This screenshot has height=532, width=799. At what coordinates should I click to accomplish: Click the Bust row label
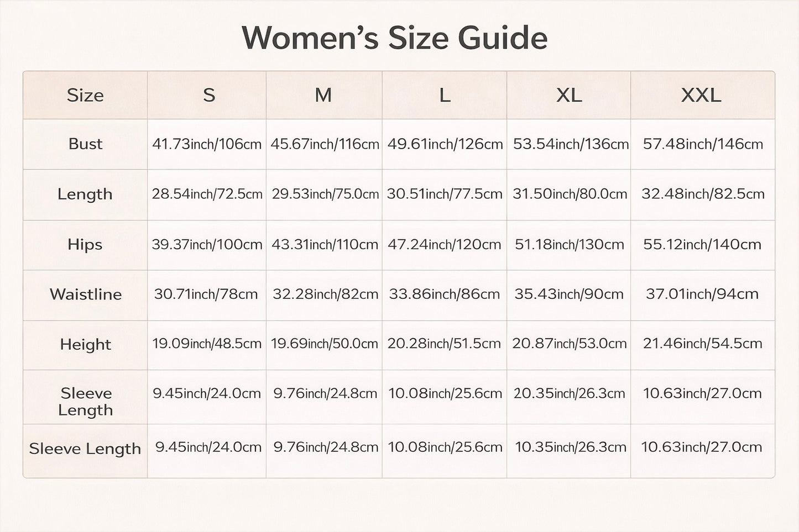coord(85,144)
